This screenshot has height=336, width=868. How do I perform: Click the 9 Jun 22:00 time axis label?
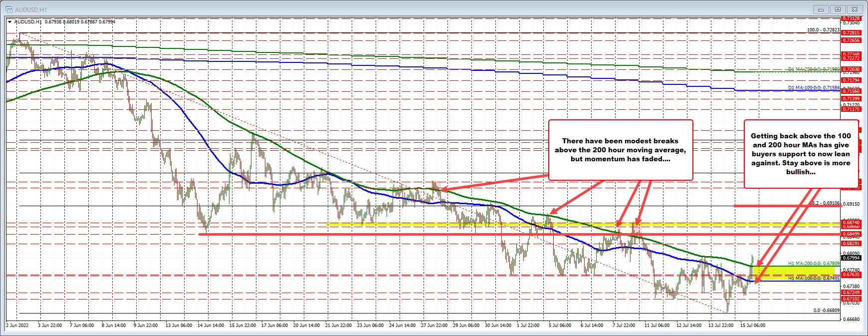click(146, 325)
